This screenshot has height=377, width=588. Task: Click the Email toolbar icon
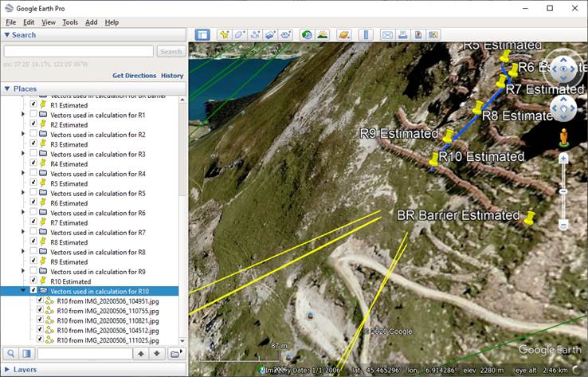[x=387, y=35]
